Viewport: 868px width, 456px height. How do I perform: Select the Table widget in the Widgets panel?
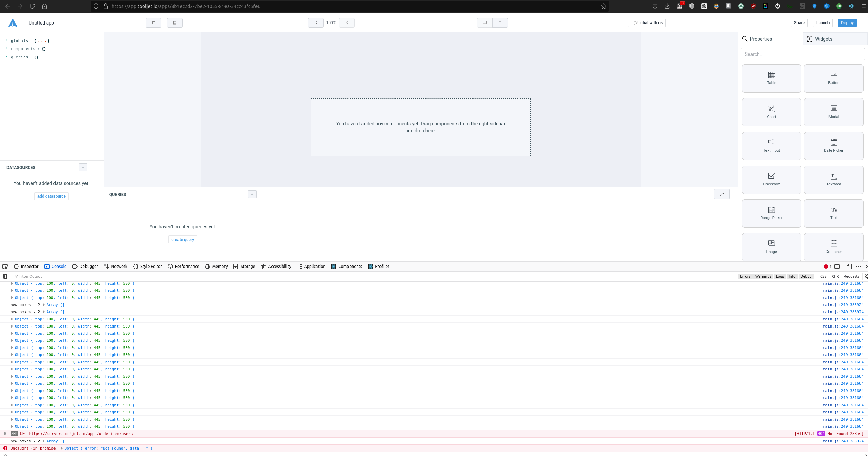point(771,78)
